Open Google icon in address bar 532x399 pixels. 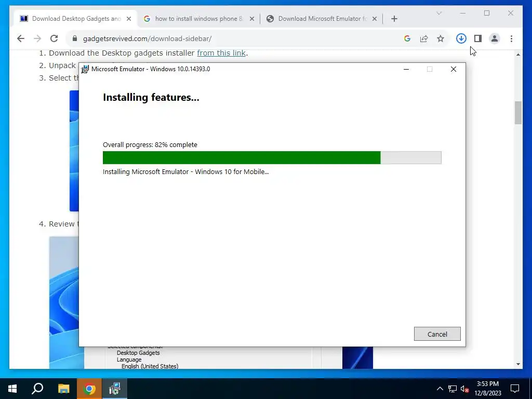tap(407, 38)
